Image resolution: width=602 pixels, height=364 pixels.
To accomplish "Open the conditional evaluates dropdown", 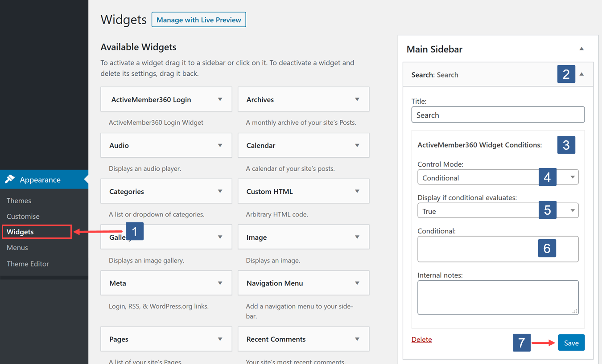I will pos(573,210).
